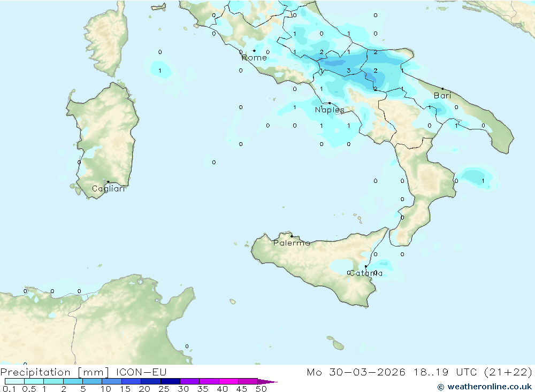Click the city dot marker for Bari
This screenshot has width=535, height=392.
442,89
